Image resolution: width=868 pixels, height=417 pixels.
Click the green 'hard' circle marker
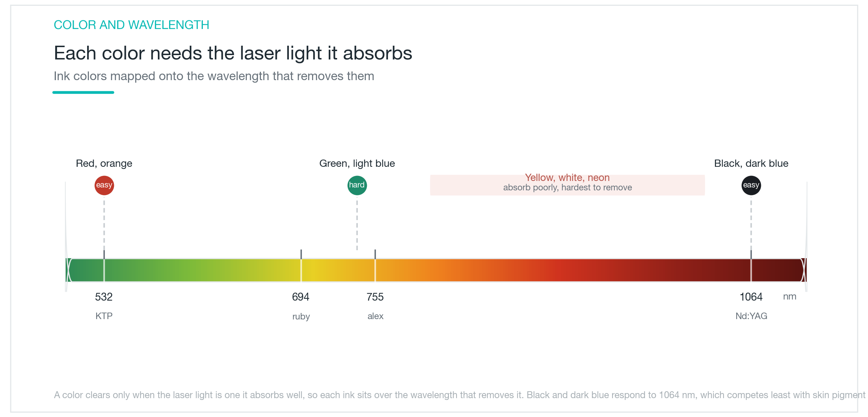coord(357,185)
